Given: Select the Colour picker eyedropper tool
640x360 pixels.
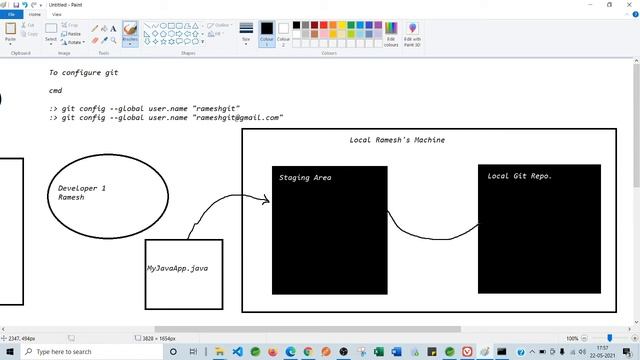Looking at the screenshot, I should point(104,40).
